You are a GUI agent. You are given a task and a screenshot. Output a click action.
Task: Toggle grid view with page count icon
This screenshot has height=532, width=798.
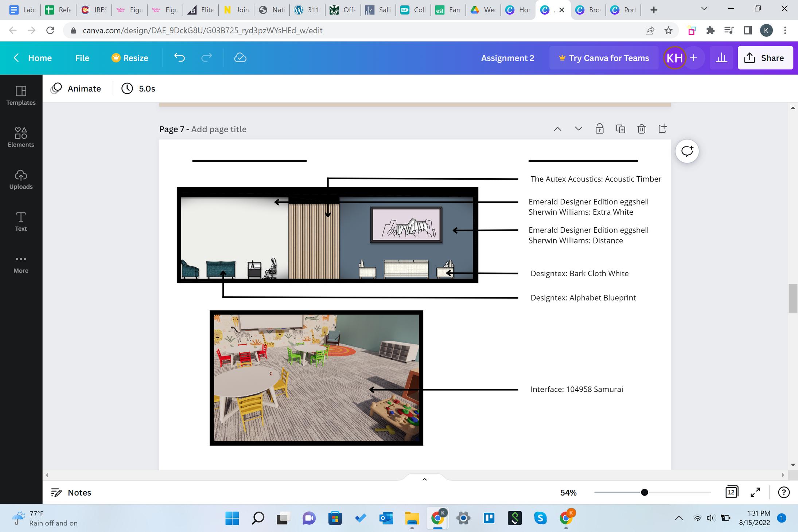click(731, 492)
